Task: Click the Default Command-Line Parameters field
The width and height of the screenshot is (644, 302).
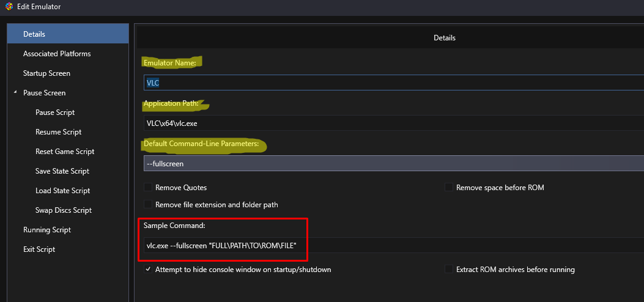Action: click(394, 163)
